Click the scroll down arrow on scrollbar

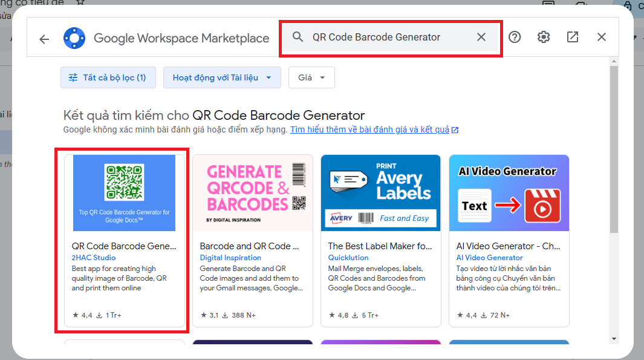(x=614, y=338)
